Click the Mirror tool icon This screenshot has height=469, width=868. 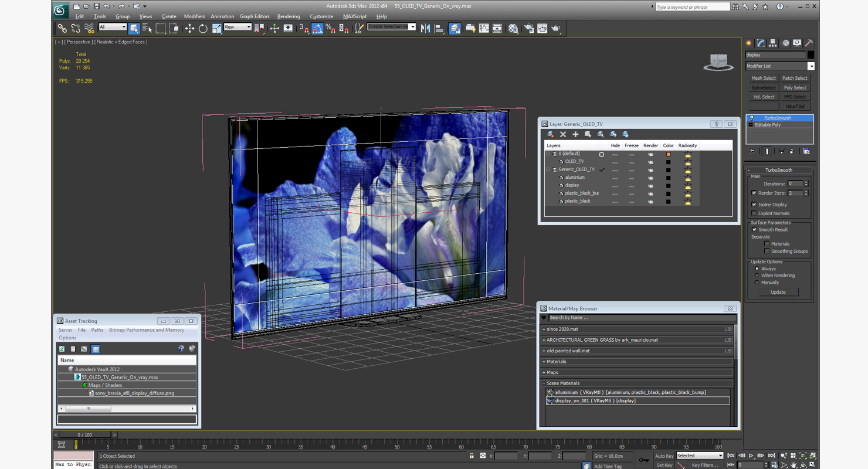426,28
